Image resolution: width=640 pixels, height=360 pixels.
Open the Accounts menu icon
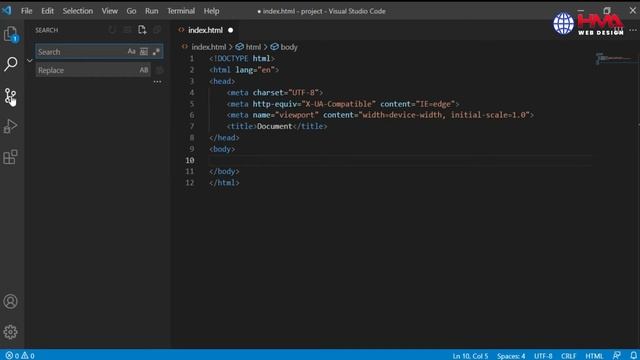click(x=11, y=302)
